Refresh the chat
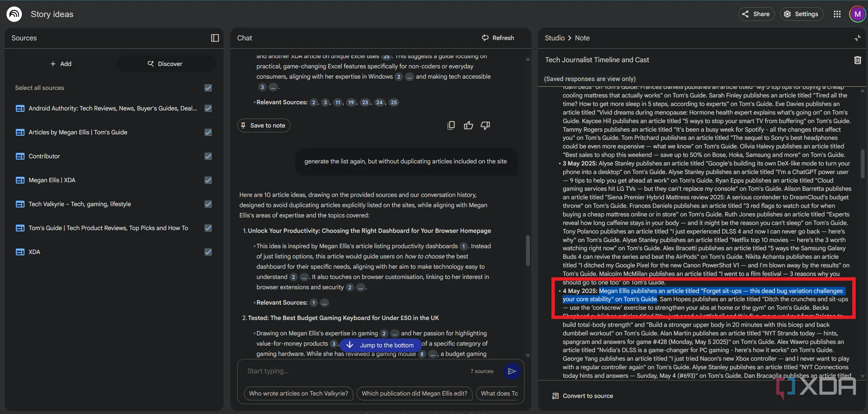Screen dimensions: 868x414 click(x=498, y=38)
